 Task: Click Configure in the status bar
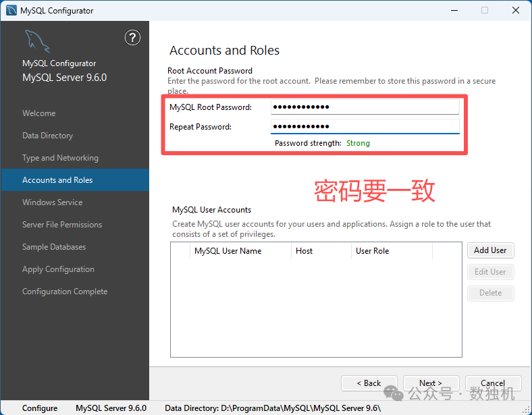point(40,408)
